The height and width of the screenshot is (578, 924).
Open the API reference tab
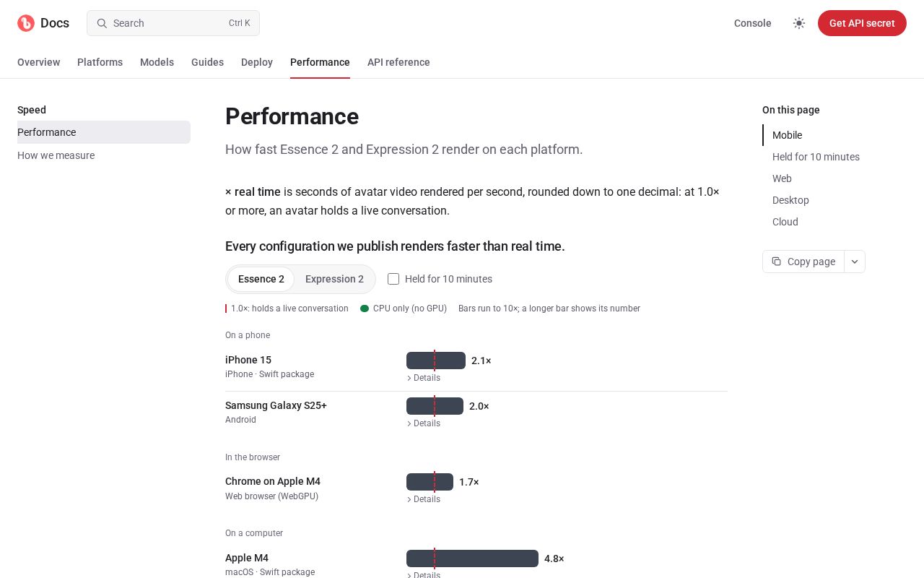(398, 62)
